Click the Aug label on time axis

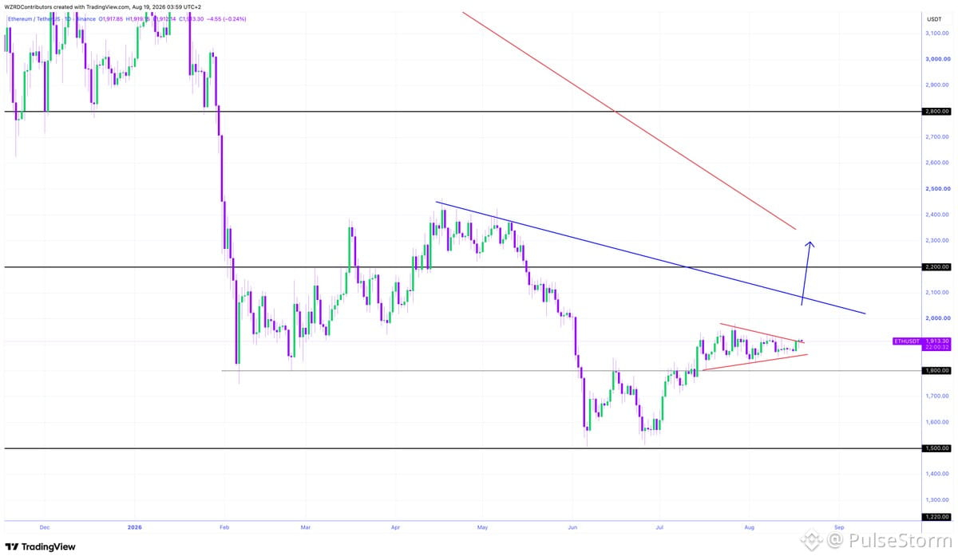[748, 527]
